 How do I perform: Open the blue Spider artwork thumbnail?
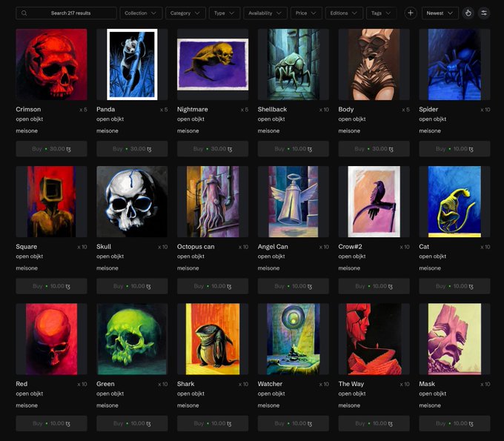point(454,64)
